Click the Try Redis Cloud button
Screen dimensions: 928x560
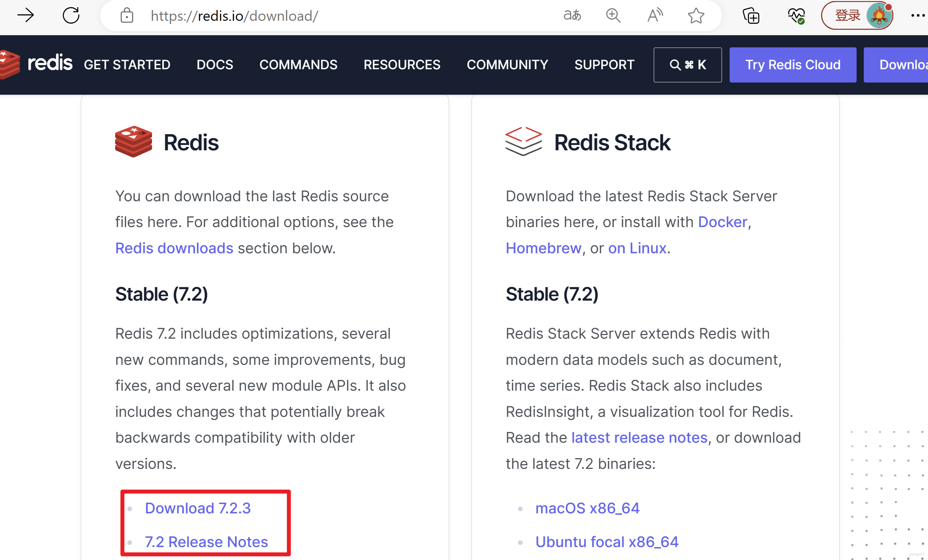[x=793, y=65]
